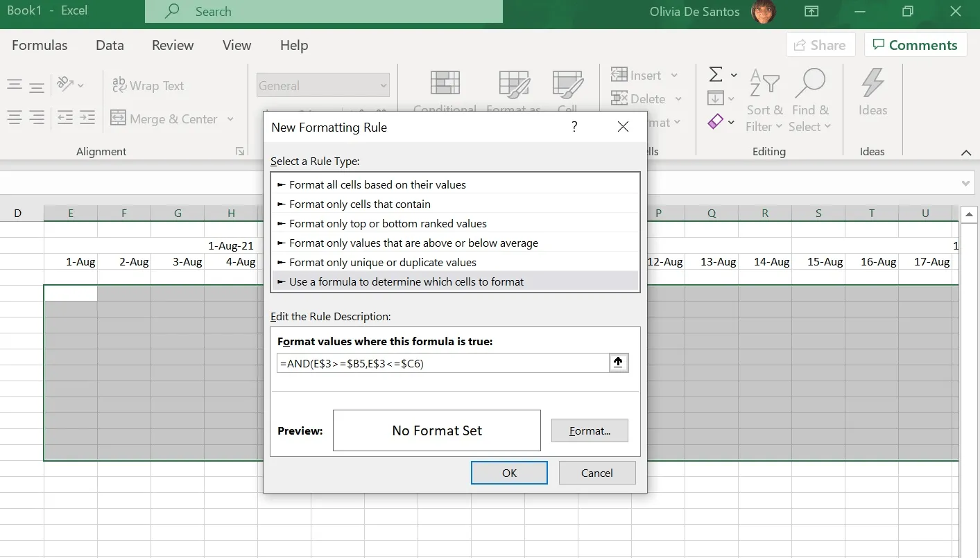Click the Format button to set formatting
The image size is (980, 558).
pyautogui.click(x=589, y=430)
